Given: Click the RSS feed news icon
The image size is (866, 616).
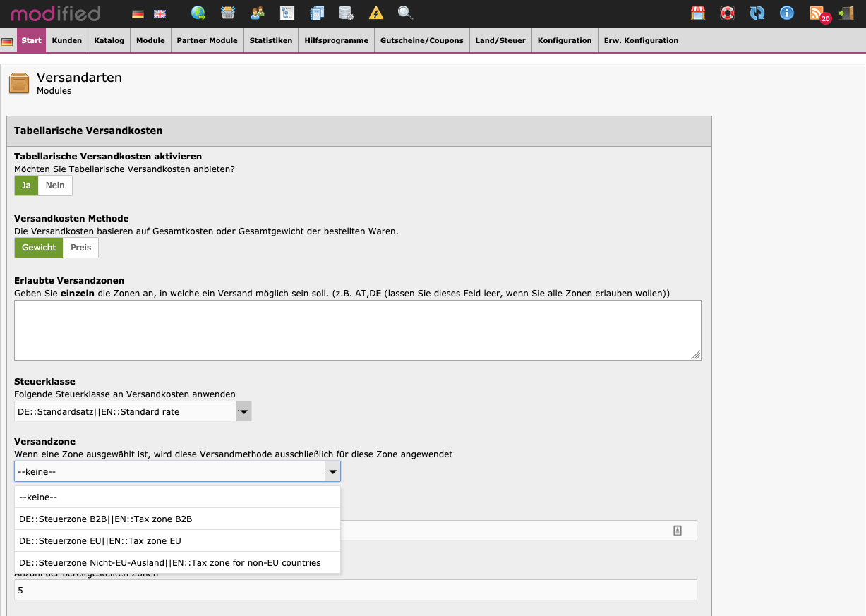Looking at the screenshot, I should (817, 13).
